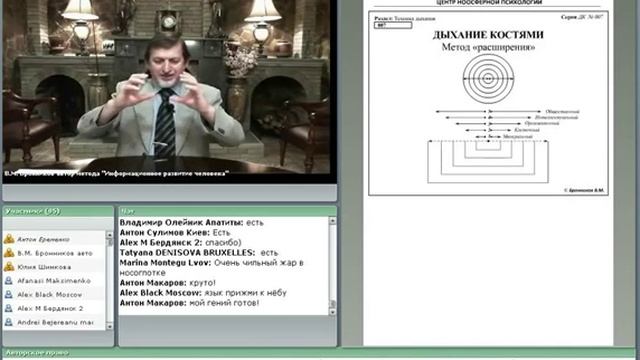This screenshot has width=640, height=360.
Task: Click Антон Еременко's presenter icon
Action: click(x=9, y=239)
